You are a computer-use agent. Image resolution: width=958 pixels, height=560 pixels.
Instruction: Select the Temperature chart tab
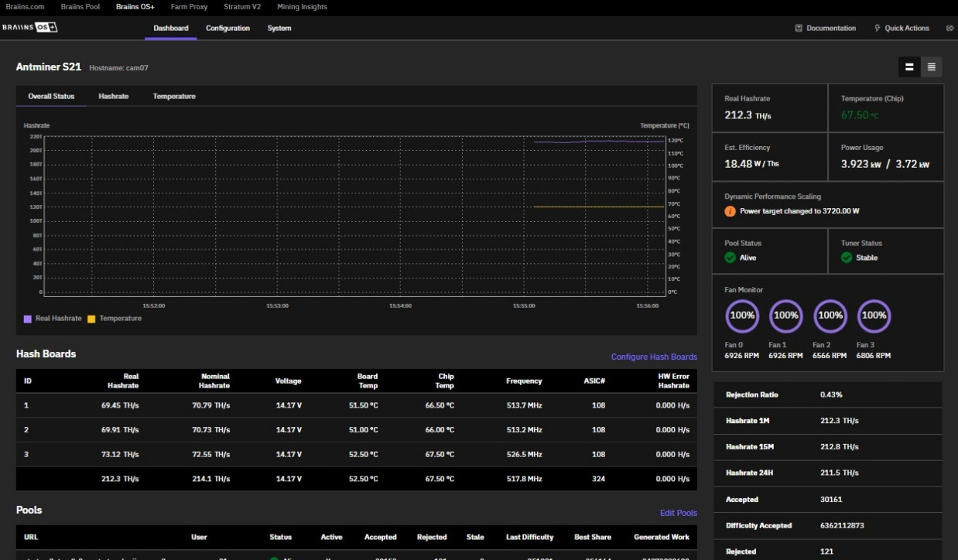[174, 96]
